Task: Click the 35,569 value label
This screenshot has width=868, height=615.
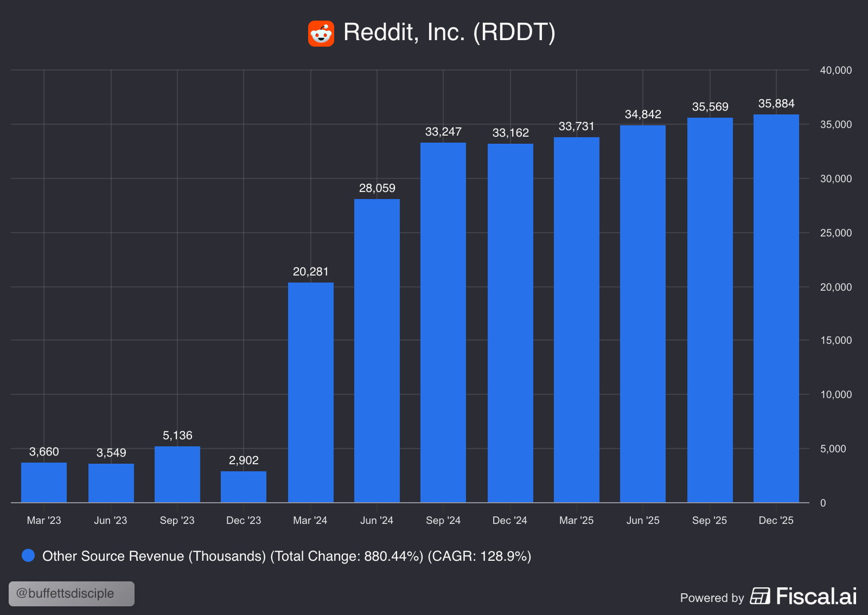Action: 710,107
